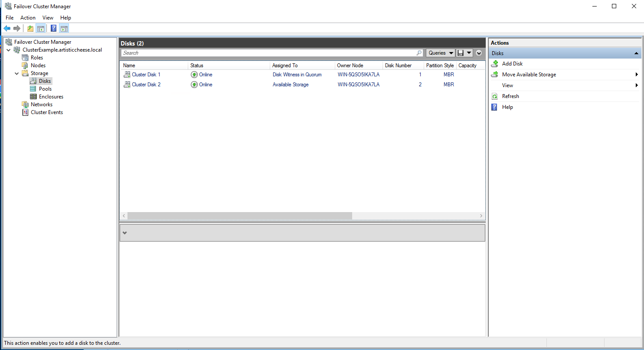The width and height of the screenshot is (644, 350).
Task: Click the Back arrow in the toolbar
Action: (x=7, y=29)
